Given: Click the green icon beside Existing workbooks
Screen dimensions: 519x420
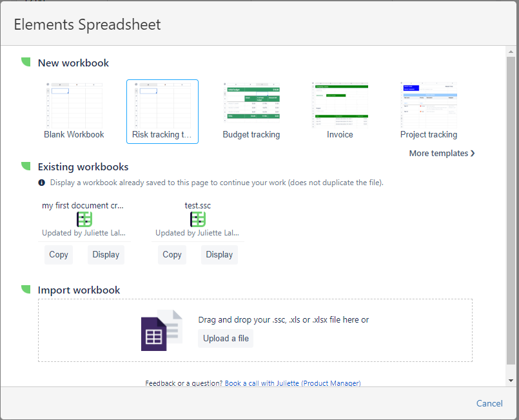Looking at the screenshot, I should pos(26,166).
